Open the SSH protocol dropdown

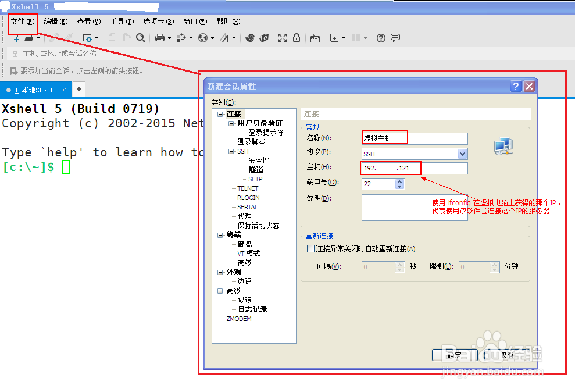462,154
